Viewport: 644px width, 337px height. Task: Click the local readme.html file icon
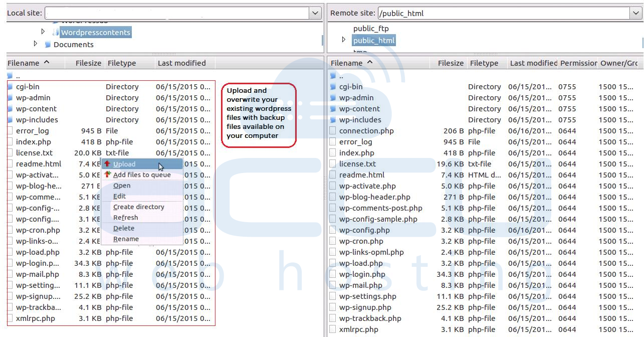point(11,164)
